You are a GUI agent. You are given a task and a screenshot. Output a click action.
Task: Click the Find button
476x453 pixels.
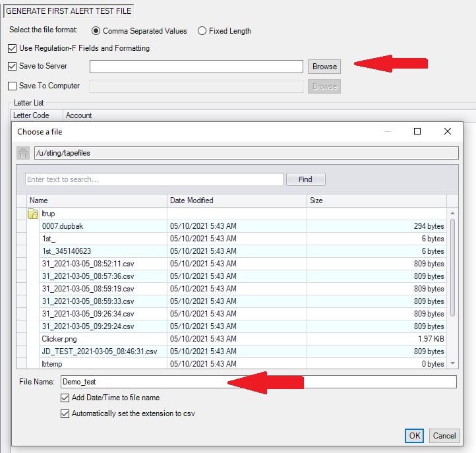305,179
